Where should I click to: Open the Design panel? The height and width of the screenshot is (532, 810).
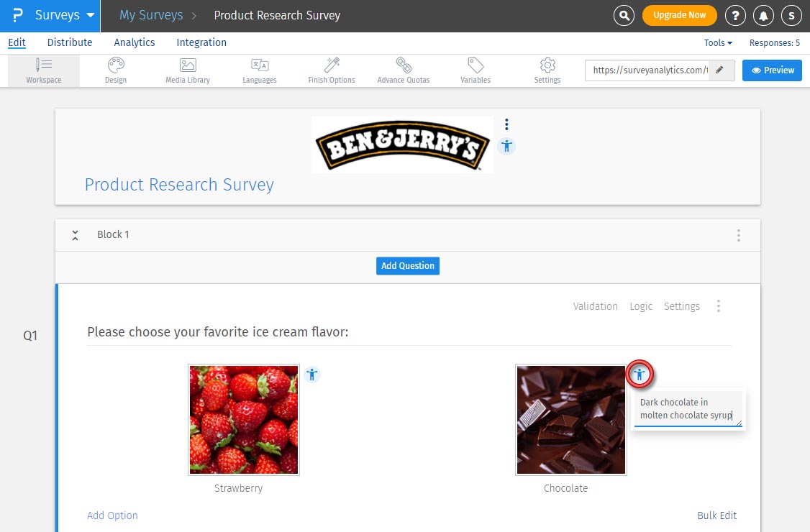[x=115, y=70]
